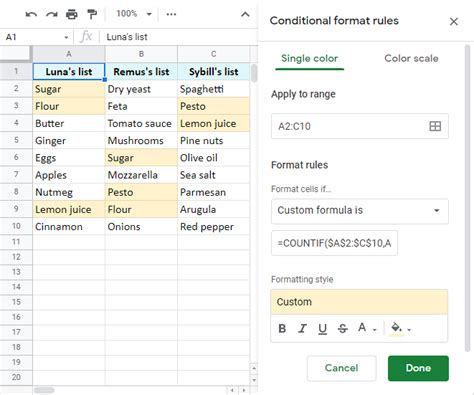Click the COUNTIF custom formula field
The image size is (474, 395).
pos(334,243)
